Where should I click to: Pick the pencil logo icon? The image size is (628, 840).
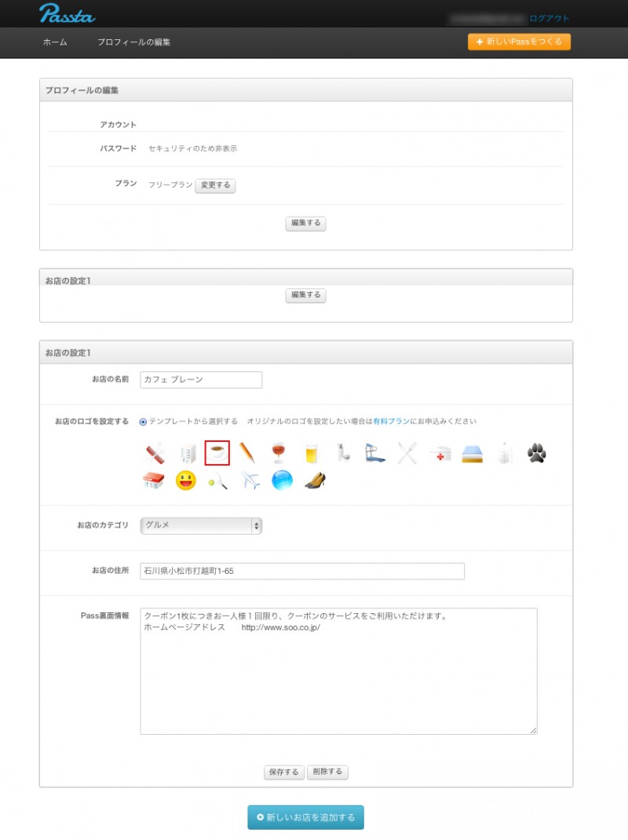click(x=247, y=453)
